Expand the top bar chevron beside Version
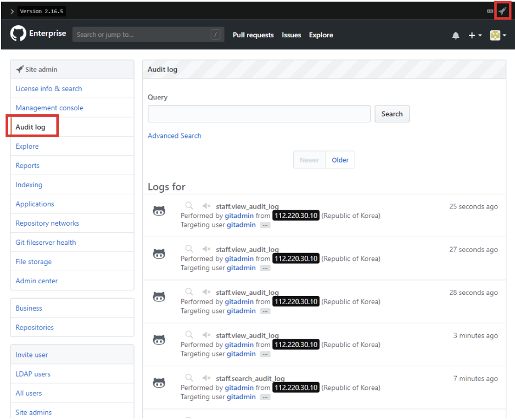Viewport: 515px width, 420px height. (12, 12)
